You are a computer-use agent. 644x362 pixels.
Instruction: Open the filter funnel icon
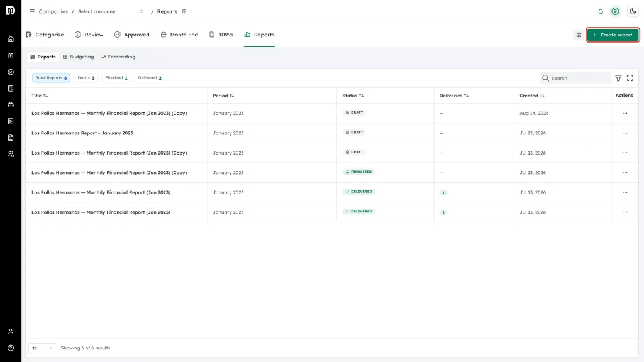619,78
